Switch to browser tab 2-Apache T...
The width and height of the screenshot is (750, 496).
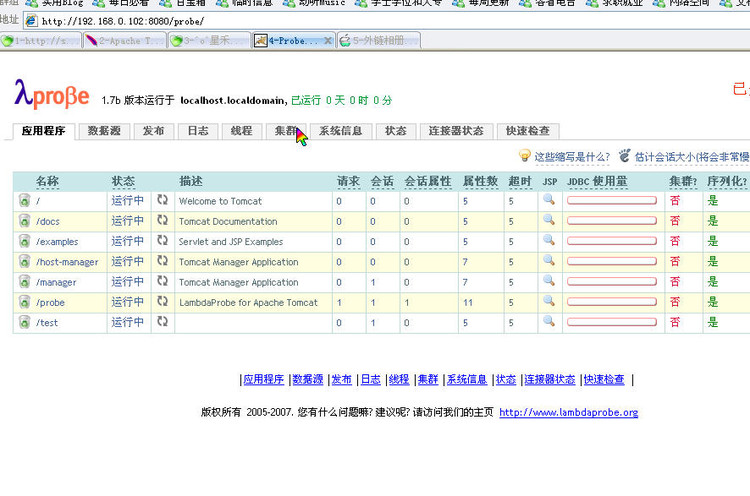tap(125, 41)
